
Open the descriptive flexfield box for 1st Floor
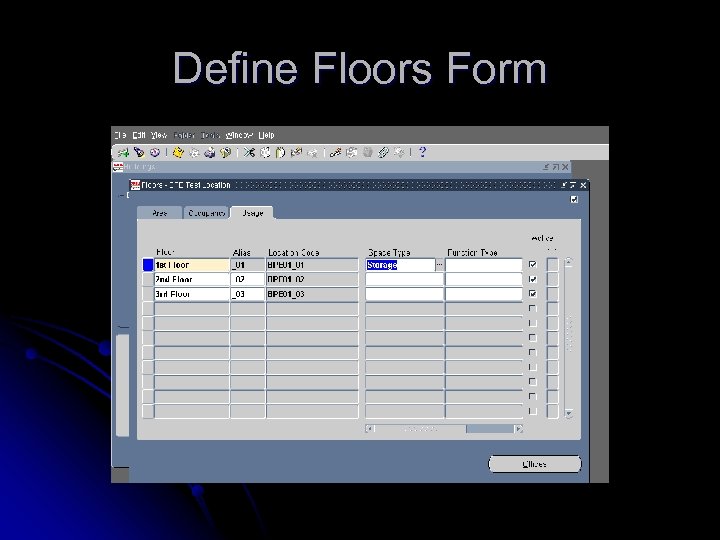(x=552, y=265)
